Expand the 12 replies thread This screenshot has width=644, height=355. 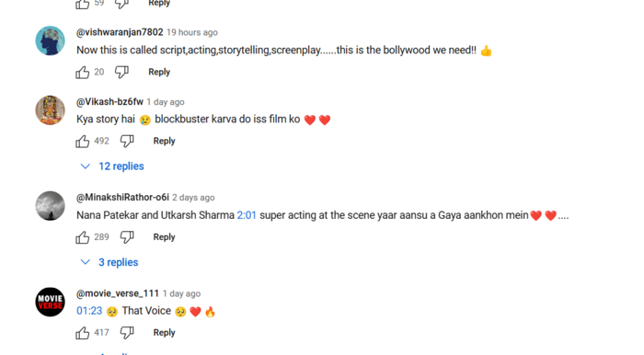112,166
